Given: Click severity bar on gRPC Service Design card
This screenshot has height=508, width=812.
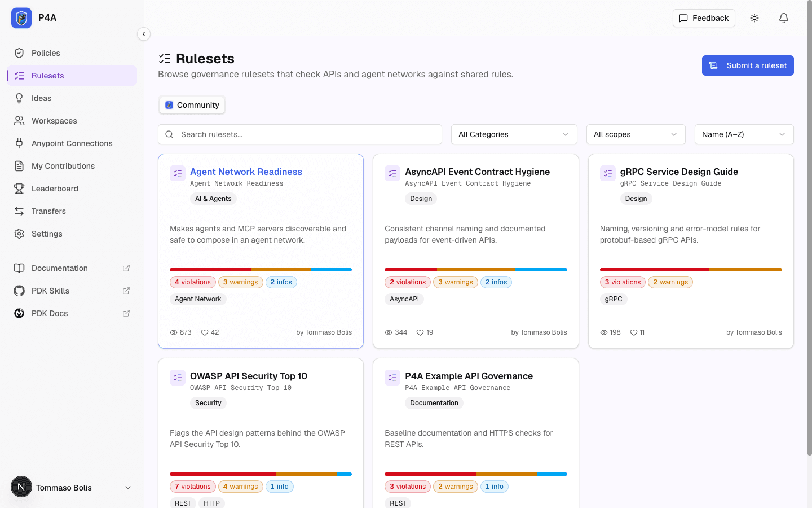Looking at the screenshot, I should [691, 270].
